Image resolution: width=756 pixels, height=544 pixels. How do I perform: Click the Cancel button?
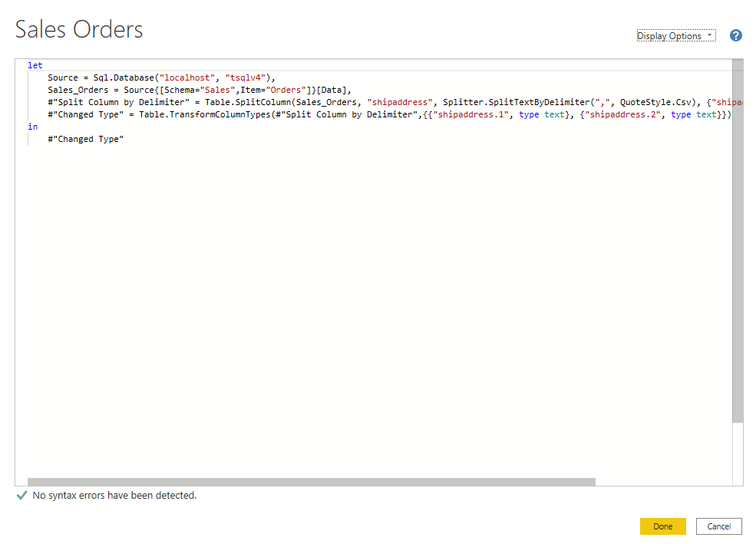[x=718, y=526]
